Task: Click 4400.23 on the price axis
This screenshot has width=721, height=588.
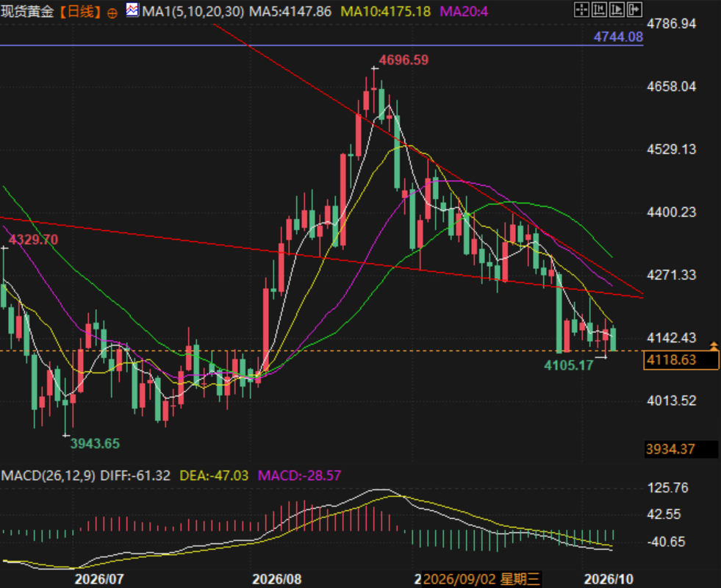Action: tap(671, 212)
